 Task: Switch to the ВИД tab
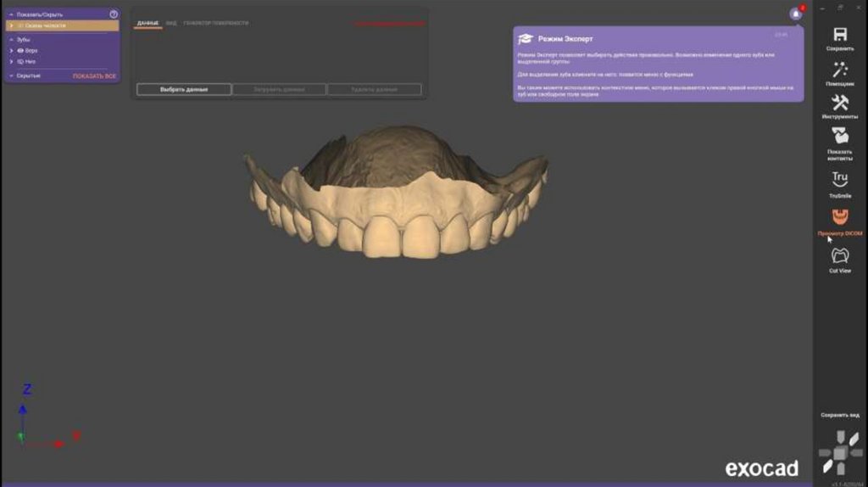171,23
